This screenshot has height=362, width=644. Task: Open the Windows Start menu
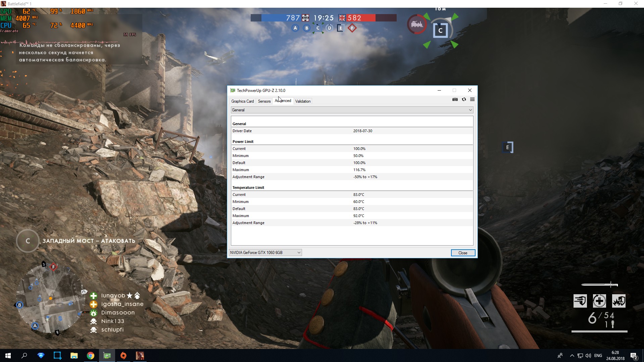coord(8,356)
